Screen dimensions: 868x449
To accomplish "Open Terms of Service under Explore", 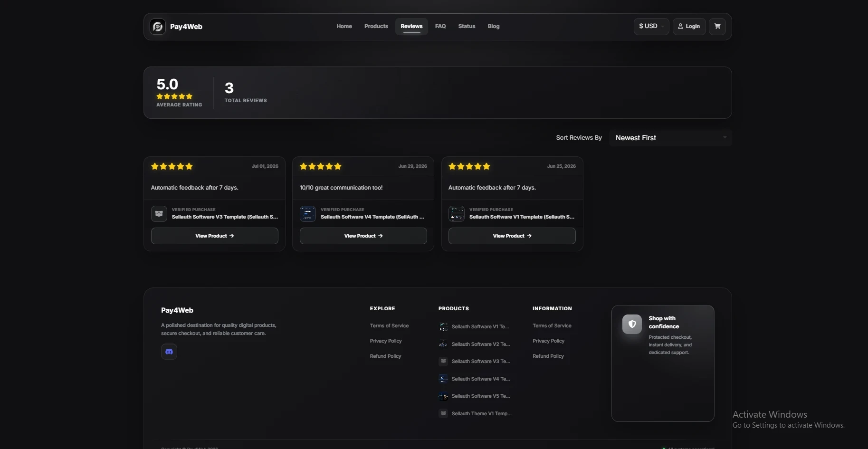I will coord(389,326).
